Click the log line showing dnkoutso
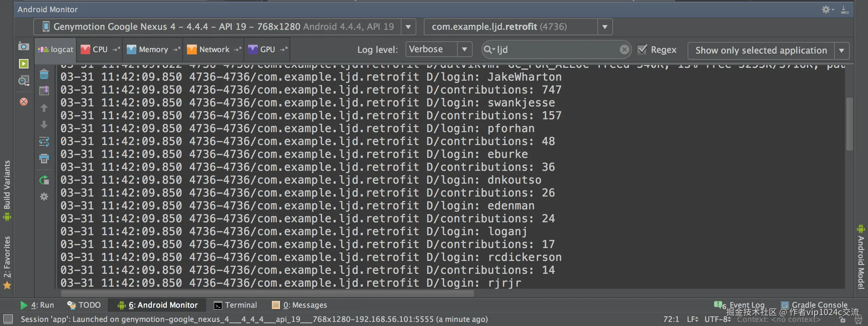Image resolution: width=868 pixels, height=326 pixels. [301, 180]
